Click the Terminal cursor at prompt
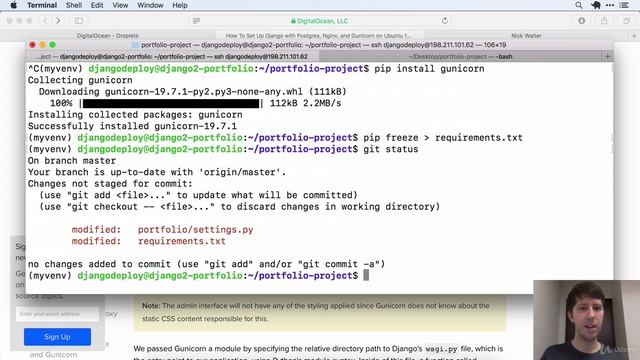 pos(366,276)
